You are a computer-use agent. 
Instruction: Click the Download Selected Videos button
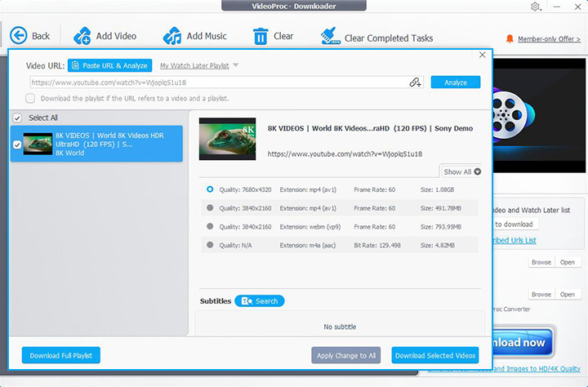(x=435, y=355)
